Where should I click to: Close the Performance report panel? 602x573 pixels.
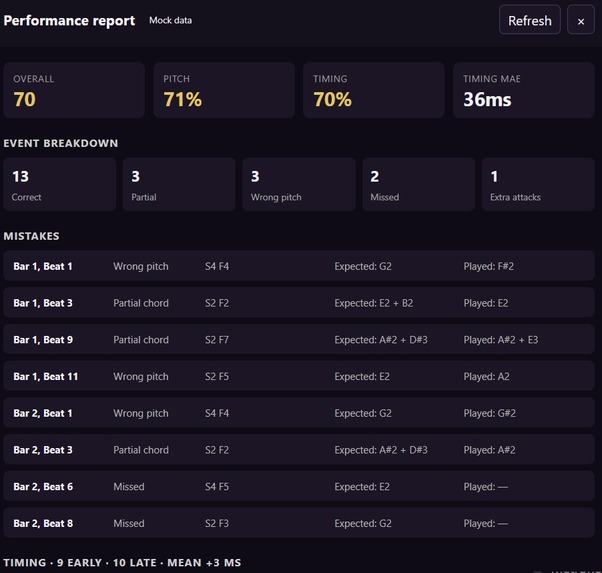(580, 20)
